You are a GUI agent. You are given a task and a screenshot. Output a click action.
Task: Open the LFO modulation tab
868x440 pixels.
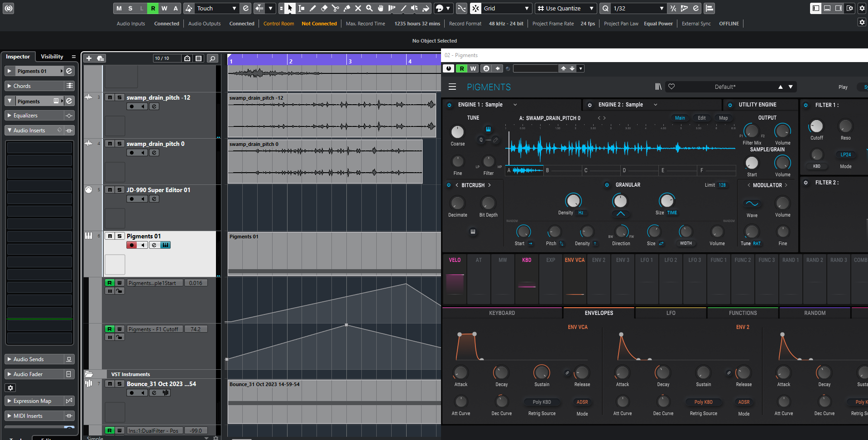point(671,313)
